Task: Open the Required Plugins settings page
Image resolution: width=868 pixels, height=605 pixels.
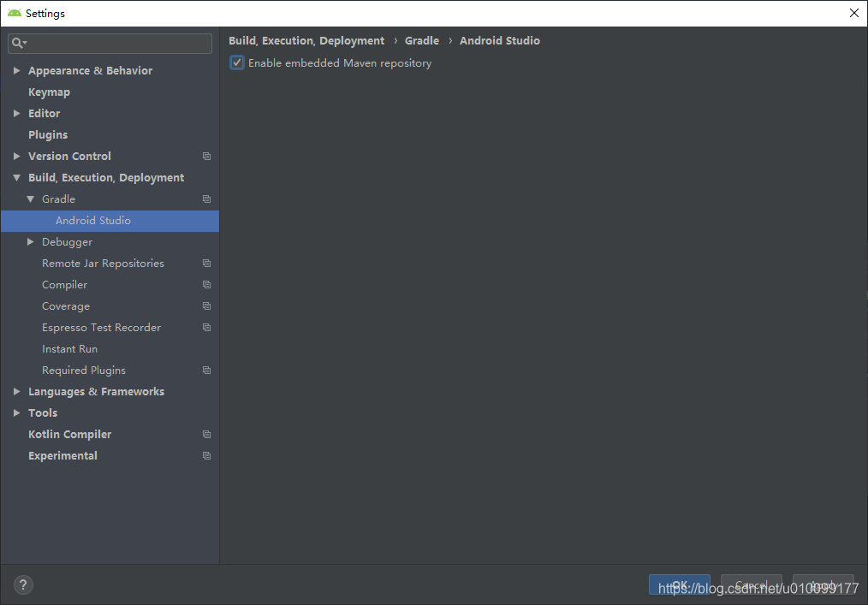Action: click(x=84, y=370)
